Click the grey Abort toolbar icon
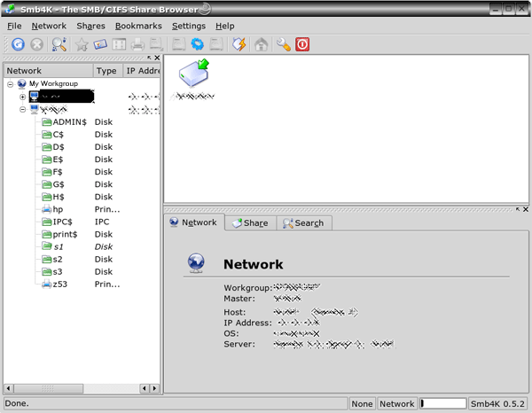 (x=36, y=44)
